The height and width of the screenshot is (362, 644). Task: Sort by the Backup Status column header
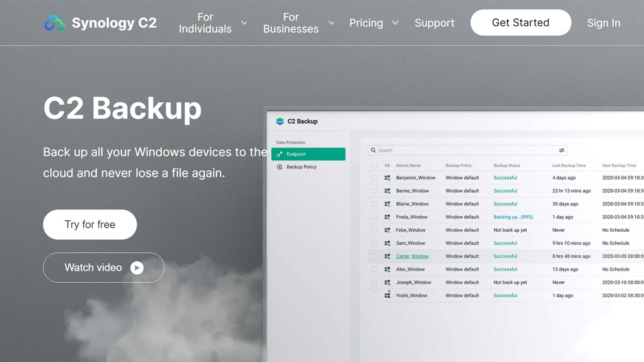coord(507,166)
